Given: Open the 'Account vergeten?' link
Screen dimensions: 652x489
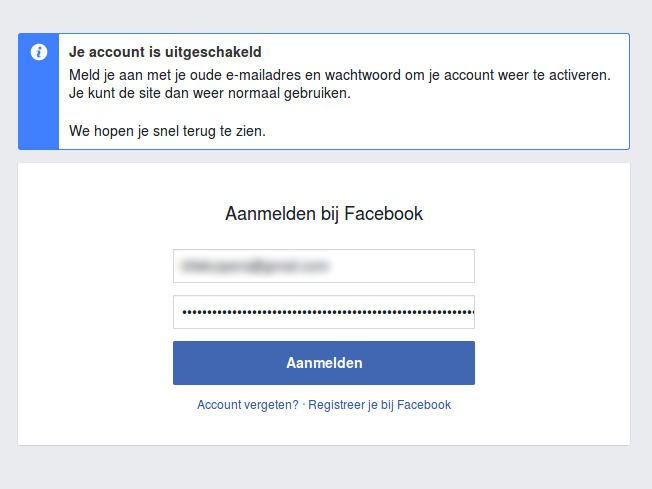Looking at the screenshot, I should (x=247, y=405).
